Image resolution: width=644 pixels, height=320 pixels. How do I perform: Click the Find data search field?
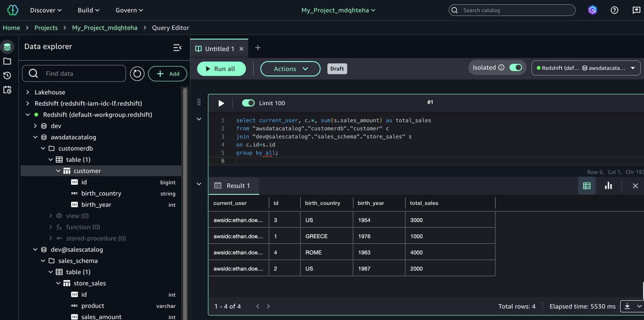81,74
